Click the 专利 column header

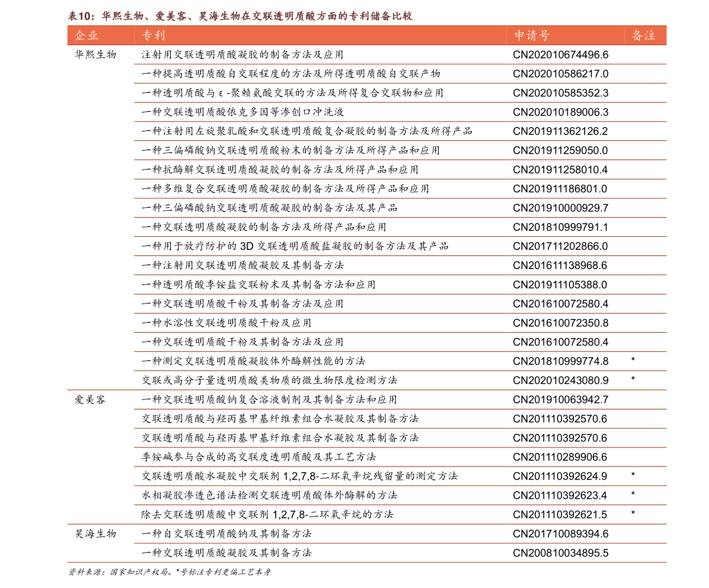tap(153, 36)
